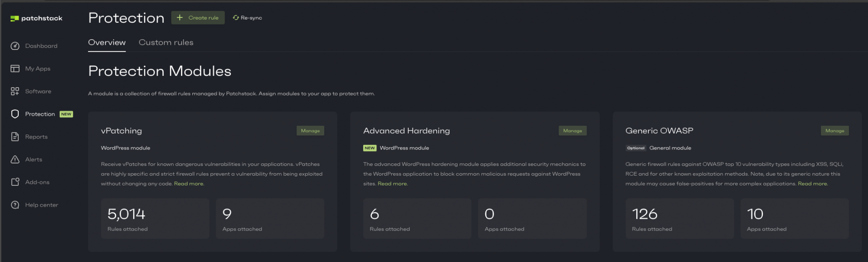Open Read more link for vPatching
The image size is (868, 262).
pos(189,184)
